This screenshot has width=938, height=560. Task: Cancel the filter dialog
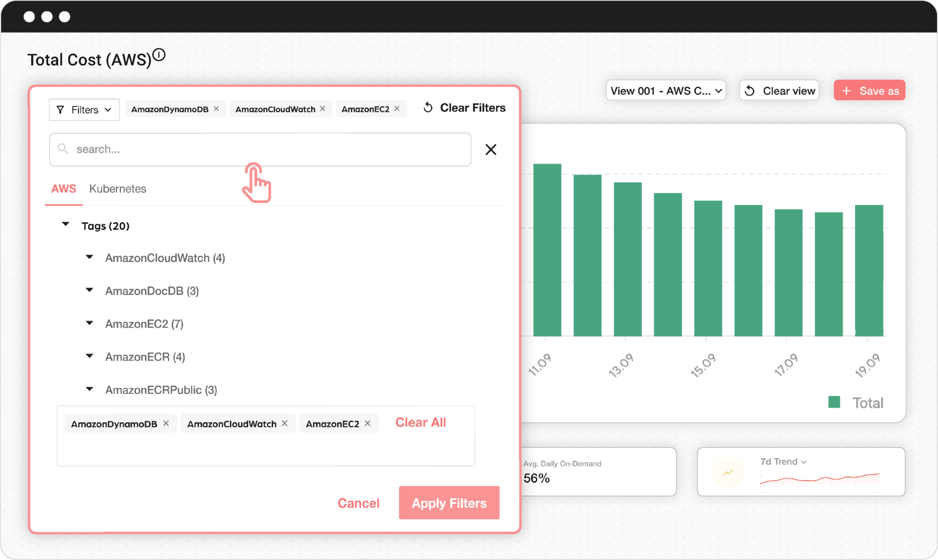click(358, 503)
